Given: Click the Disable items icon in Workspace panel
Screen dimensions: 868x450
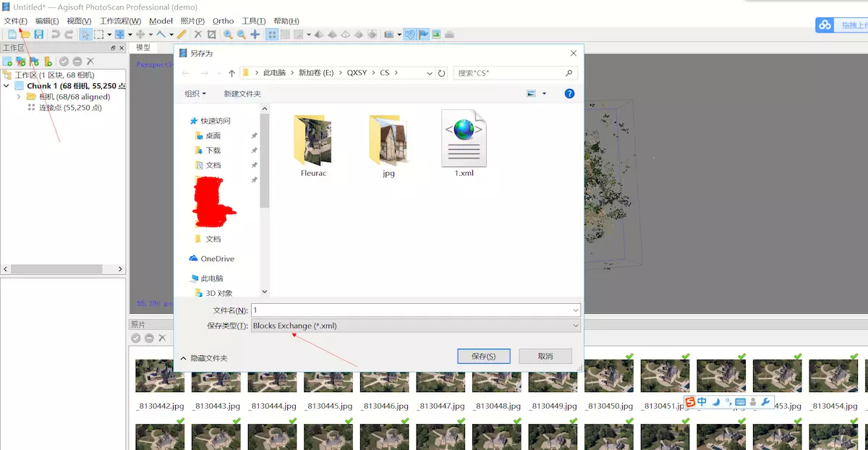Looking at the screenshot, I should 77,62.
